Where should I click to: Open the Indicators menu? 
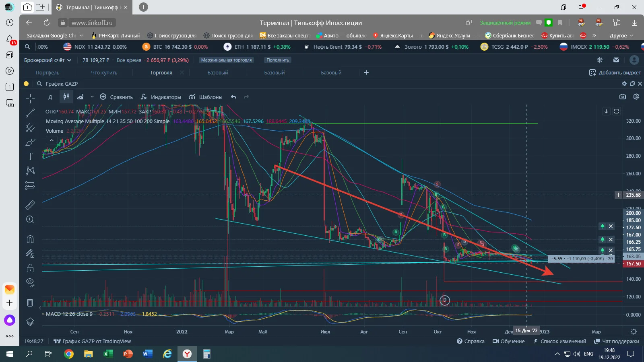[x=161, y=97]
